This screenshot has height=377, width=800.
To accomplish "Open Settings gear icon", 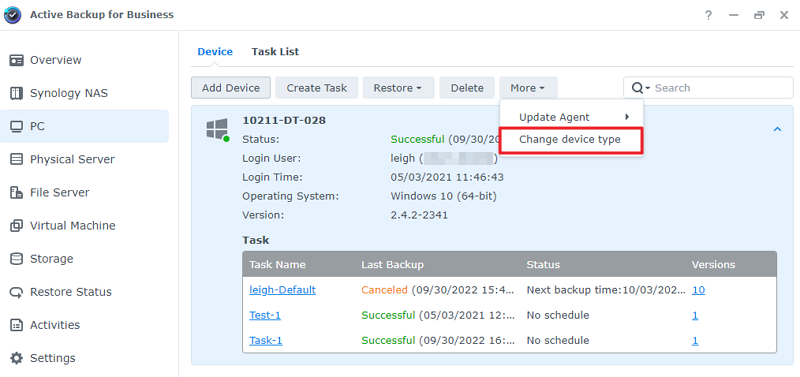I will (16, 358).
